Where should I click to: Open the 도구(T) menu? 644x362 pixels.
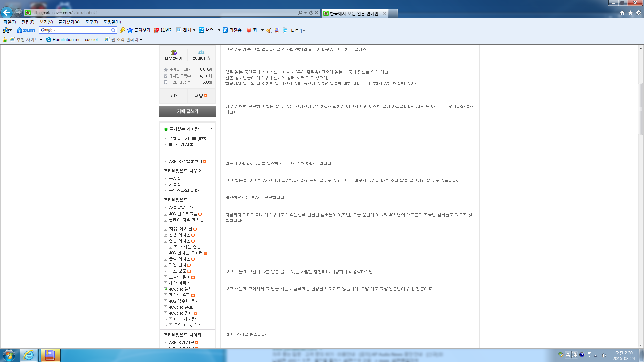91,22
